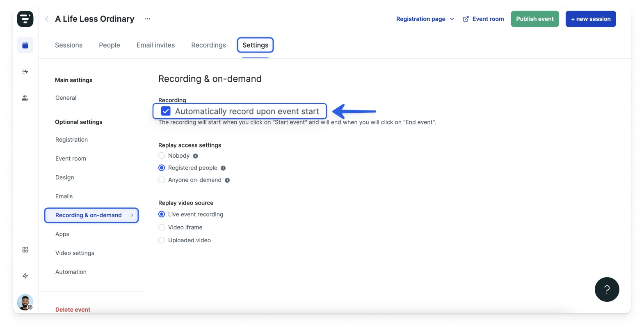Toggle Automatically record upon event start checkbox
644x333 pixels.
[x=166, y=111]
